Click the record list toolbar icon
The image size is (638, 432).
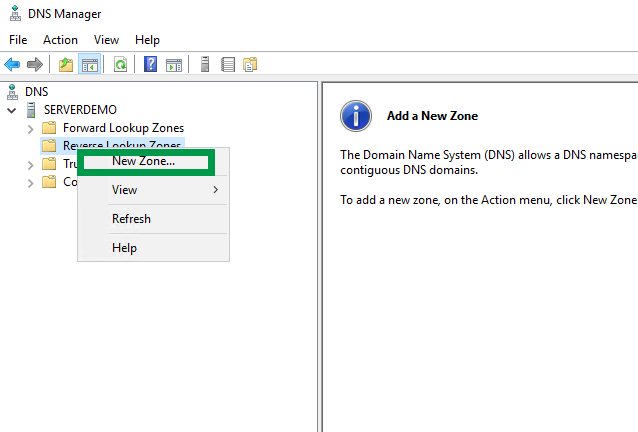pyautogui.click(x=228, y=64)
